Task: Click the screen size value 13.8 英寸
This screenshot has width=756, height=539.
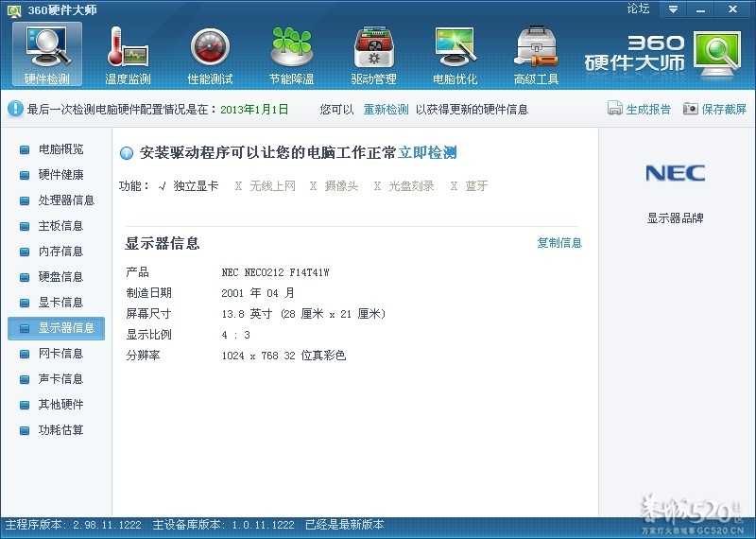Action: point(303,314)
